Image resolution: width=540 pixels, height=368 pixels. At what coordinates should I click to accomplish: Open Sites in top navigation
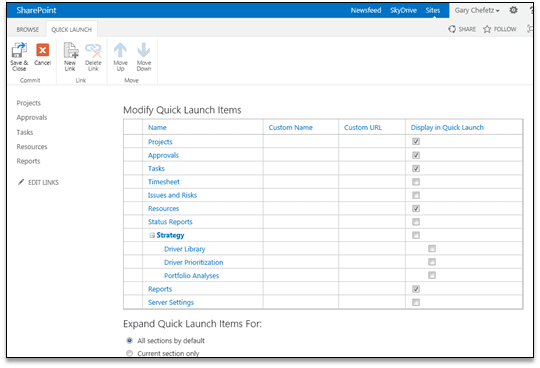pos(433,10)
